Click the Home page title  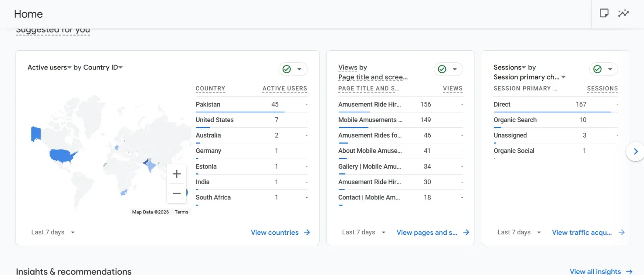click(x=28, y=14)
